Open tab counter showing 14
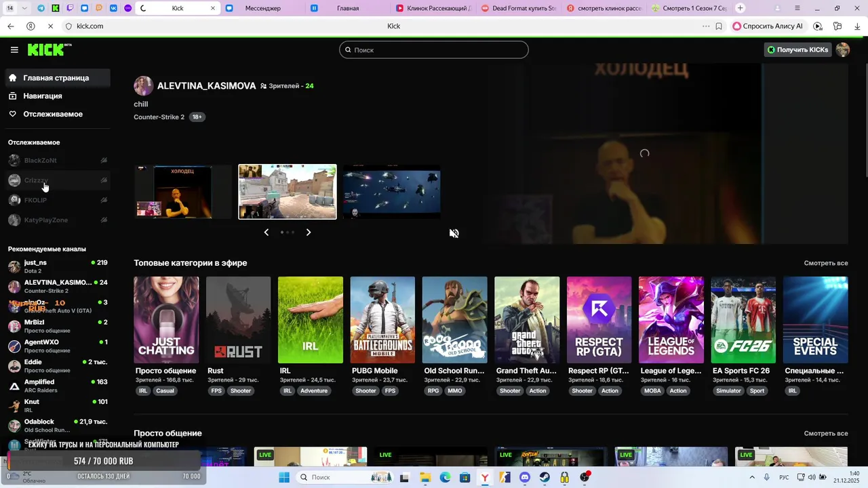The height and width of the screenshot is (488, 868). [x=10, y=8]
